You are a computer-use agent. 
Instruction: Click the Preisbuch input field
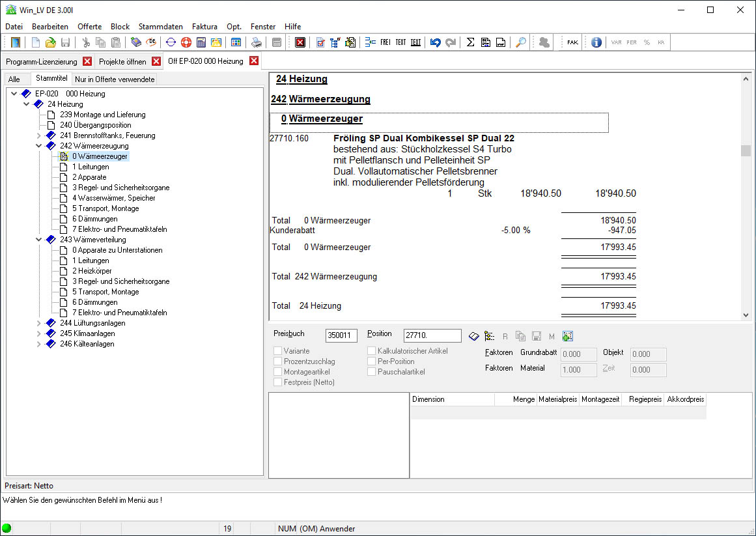pos(341,335)
